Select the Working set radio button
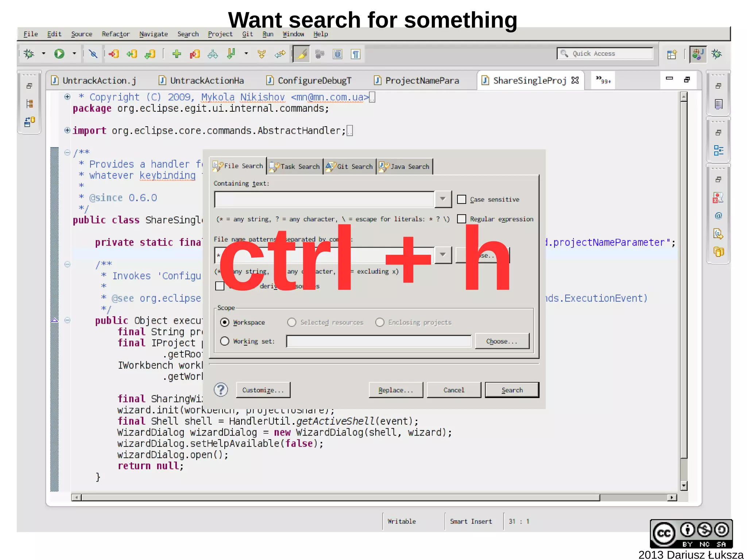 (225, 341)
